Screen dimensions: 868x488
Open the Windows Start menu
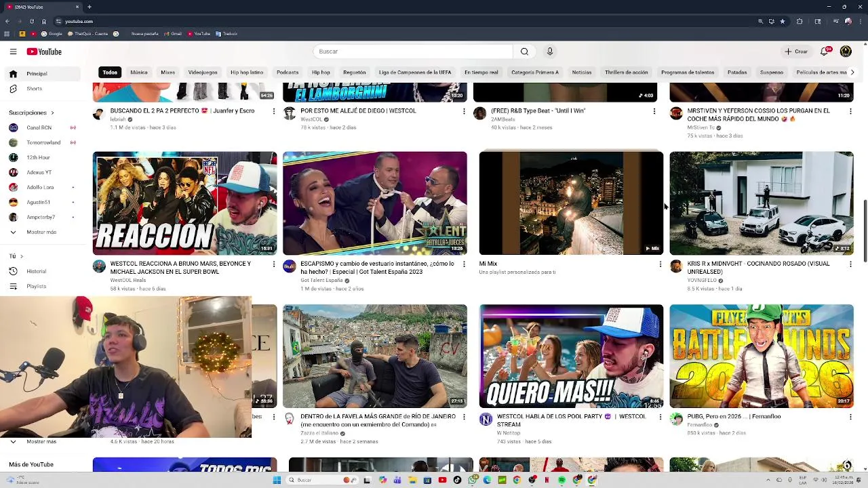277,480
